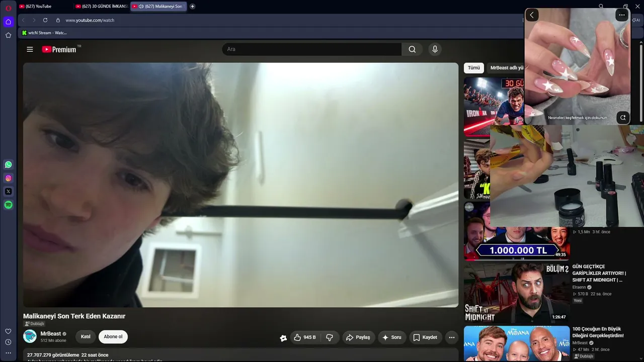Image resolution: width=644 pixels, height=362 pixels.
Task: Click the YouTube search magnifier button
Action: click(x=412, y=49)
